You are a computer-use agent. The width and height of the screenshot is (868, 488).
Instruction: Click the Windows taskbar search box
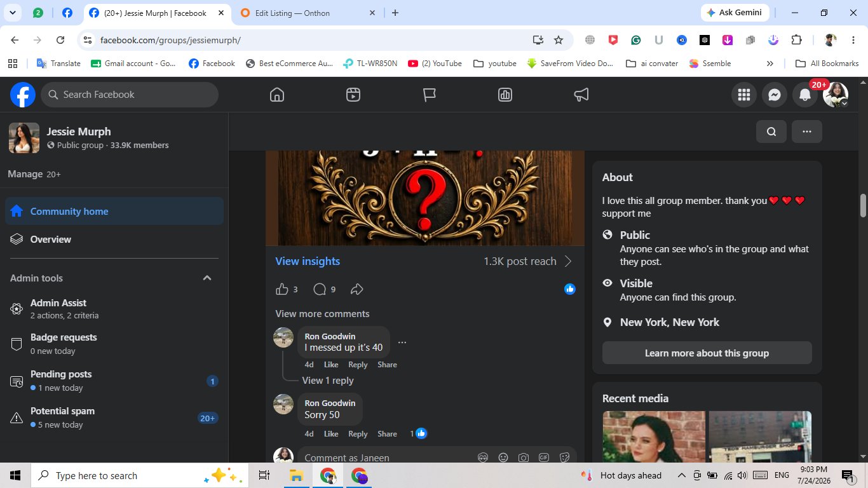coord(139,475)
